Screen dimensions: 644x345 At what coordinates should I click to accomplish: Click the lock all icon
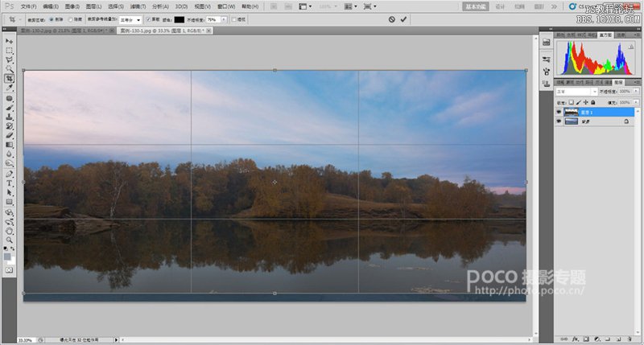(x=592, y=102)
